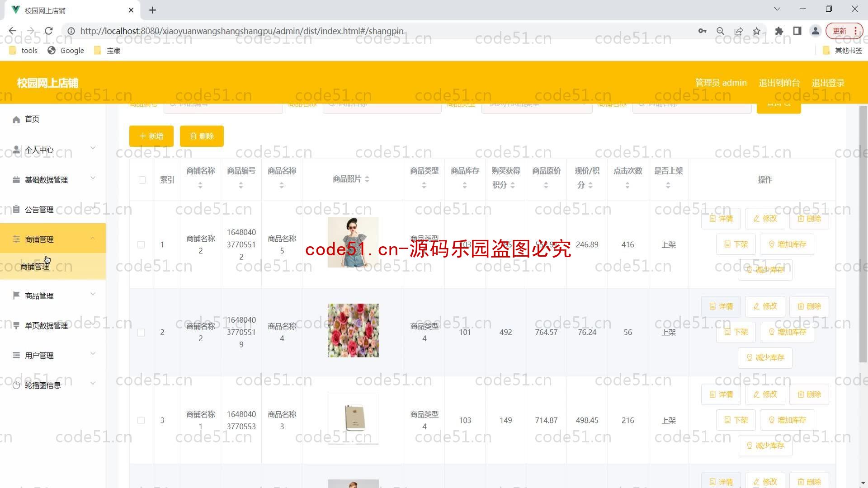Click the 商品管理 flag icon

pos(16,296)
